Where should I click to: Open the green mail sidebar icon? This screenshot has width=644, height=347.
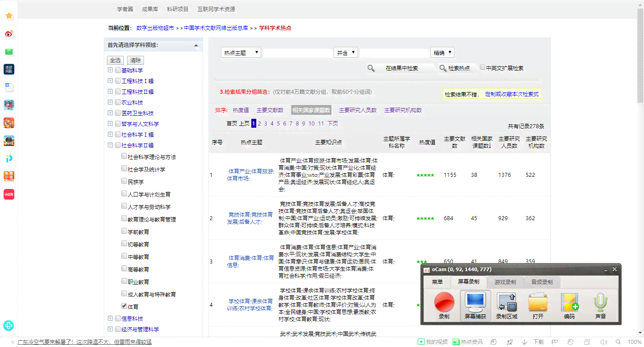pyautogui.click(x=9, y=52)
